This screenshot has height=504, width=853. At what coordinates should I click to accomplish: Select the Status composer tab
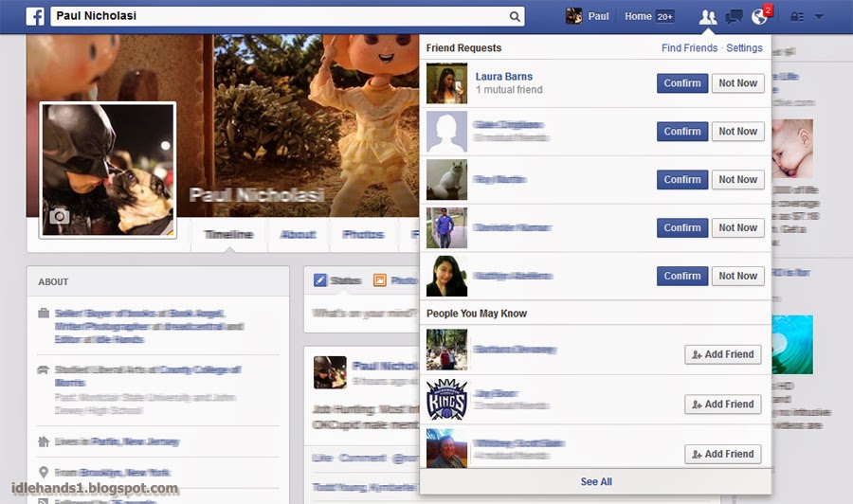click(337, 280)
